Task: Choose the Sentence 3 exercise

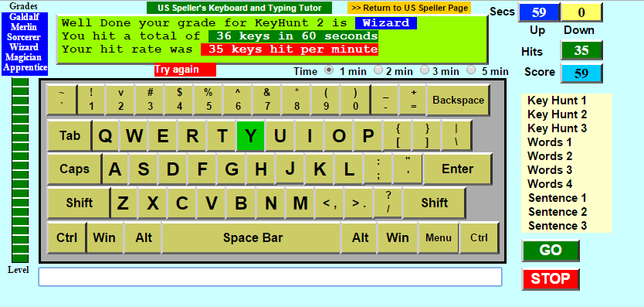Action: tap(558, 226)
